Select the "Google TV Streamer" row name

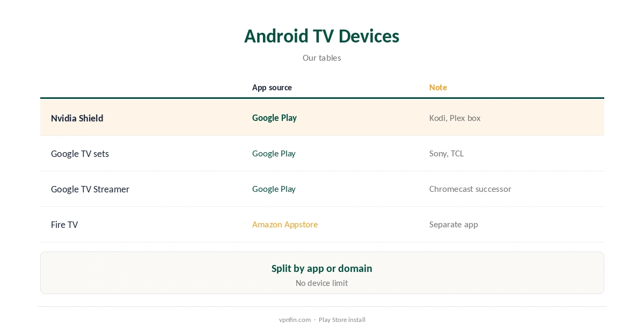click(x=90, y=189)
